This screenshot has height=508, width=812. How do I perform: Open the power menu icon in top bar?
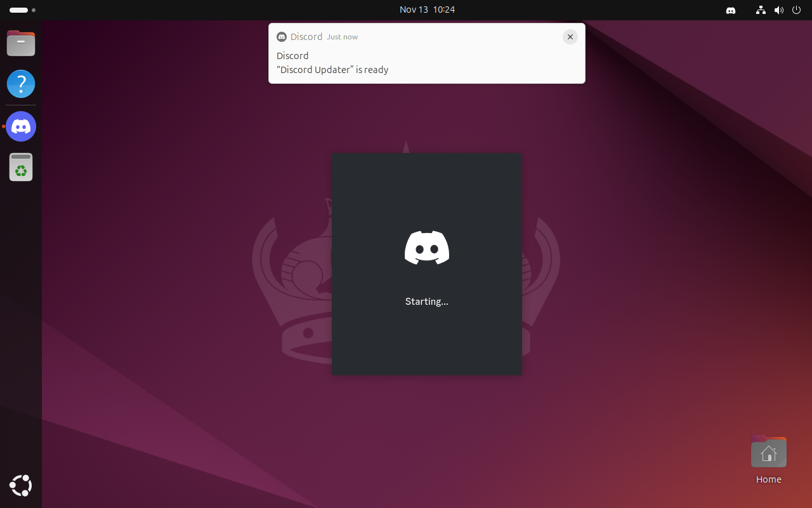tap(796, 10)
